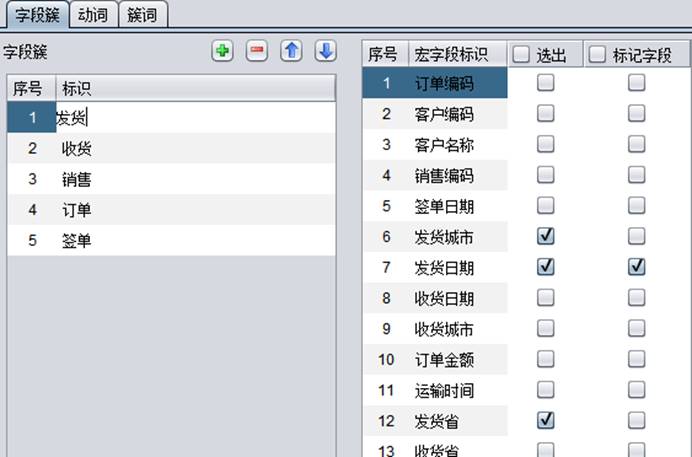This screenshot has height=457, width=692.
Task: Select the 字段簇 tab
Action: (36, 14)
